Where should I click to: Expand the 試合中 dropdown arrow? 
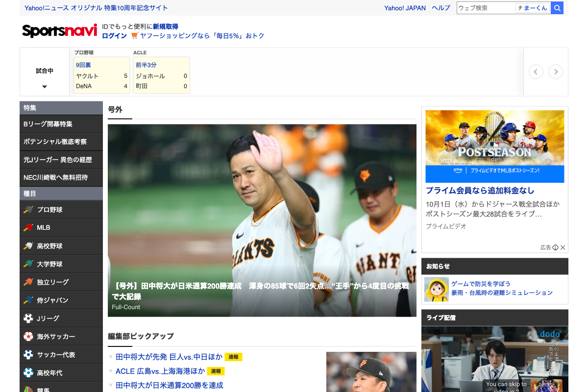pos(45,87)
